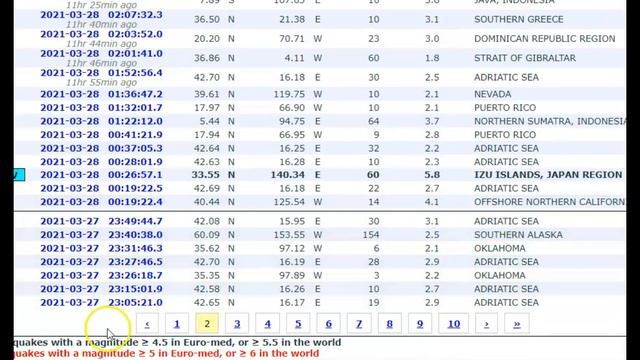Image resolution: width=640 pixels, height=360 pixels.
Task: Open results page 8
Action: pos(389,324)
